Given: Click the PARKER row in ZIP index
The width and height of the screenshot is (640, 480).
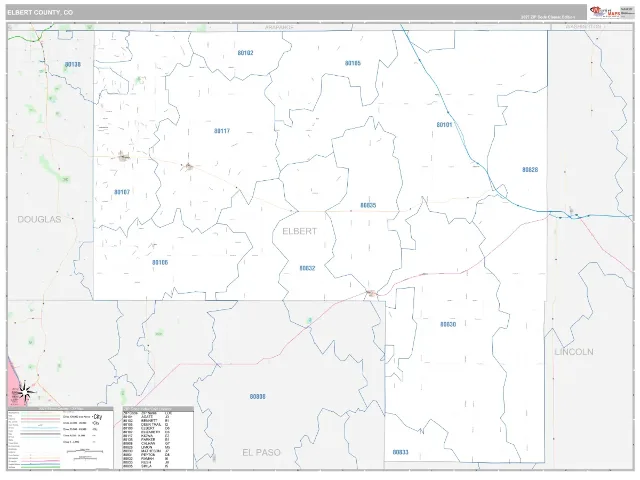Looking at the screenshot, I should (147, 440).
